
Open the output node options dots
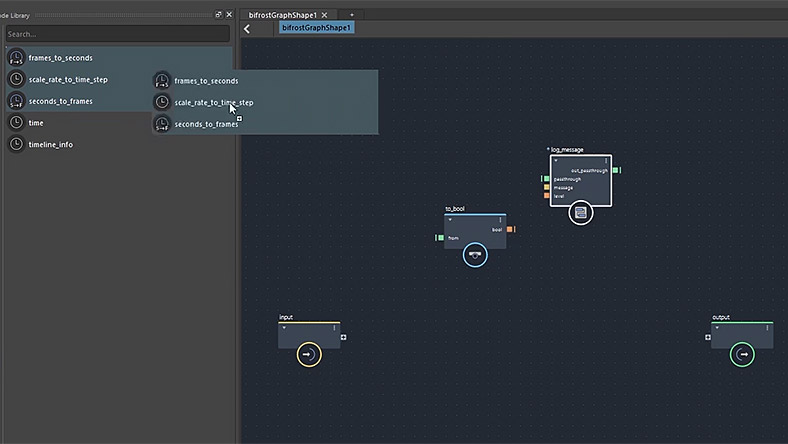point(767,328)
